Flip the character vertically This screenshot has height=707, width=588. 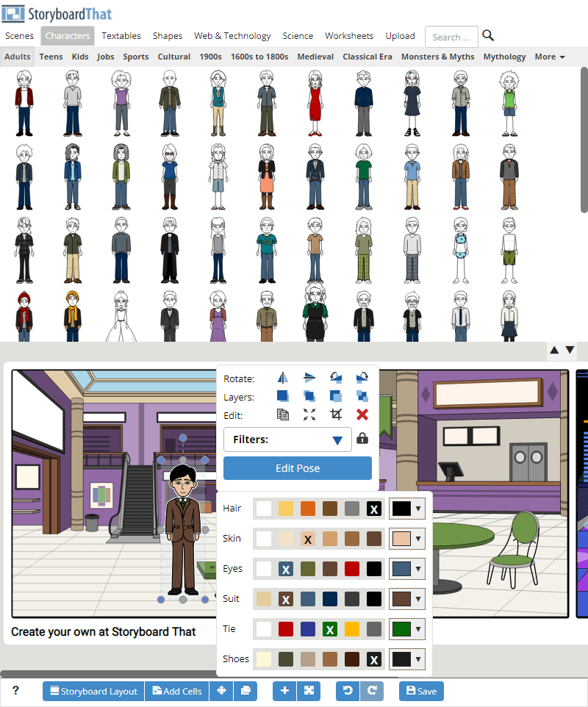click(x=309, y=378)
